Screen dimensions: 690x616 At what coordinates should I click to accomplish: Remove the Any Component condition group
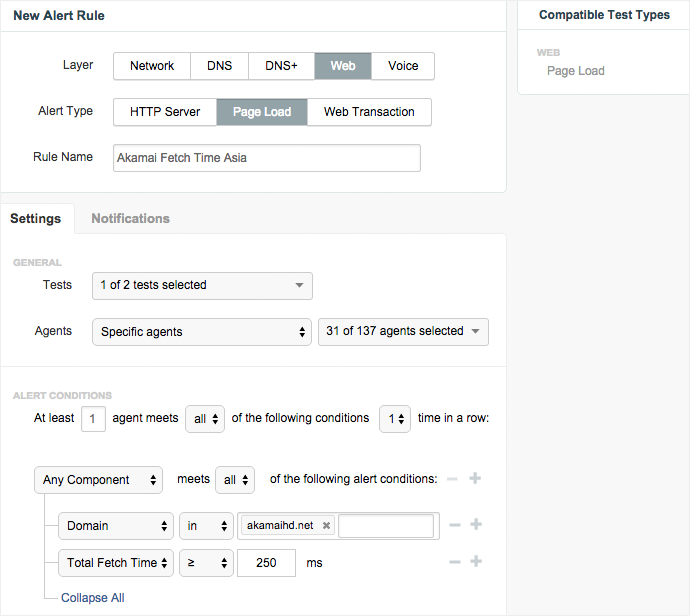[453, 479]
